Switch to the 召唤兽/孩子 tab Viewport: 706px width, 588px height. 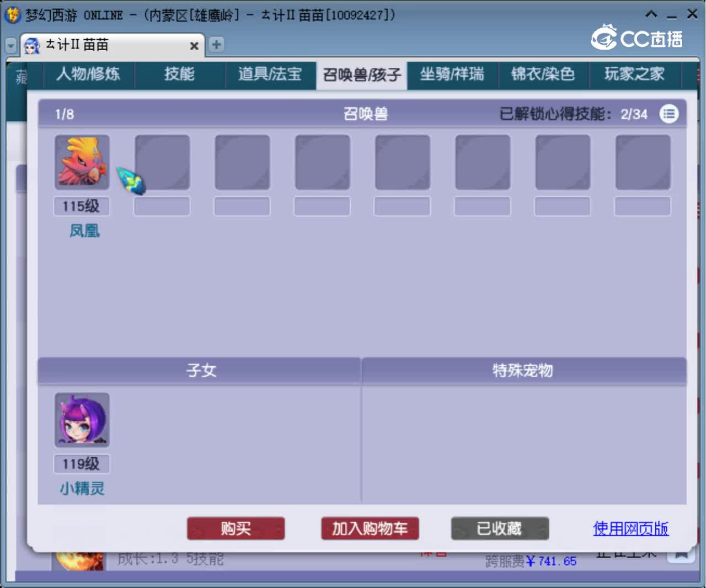point(362,75)
